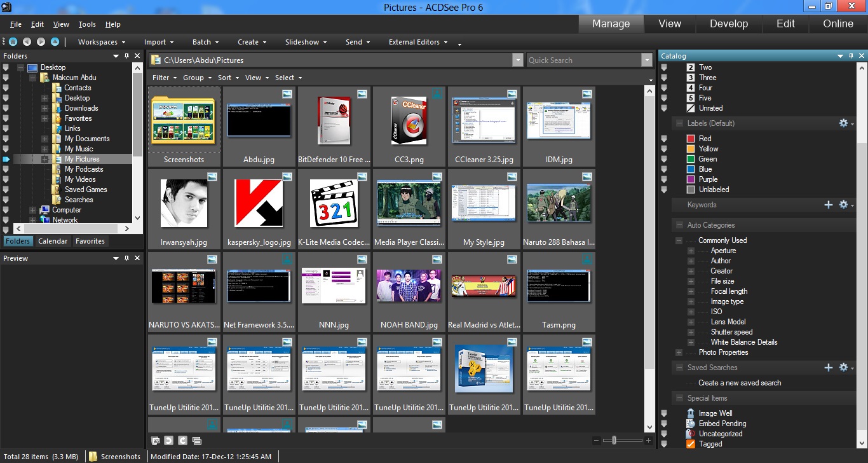The height and width of the screenshot is (463, 868).
Task: Decrease thumbnail size with minus icon
Action: [596, 440]
